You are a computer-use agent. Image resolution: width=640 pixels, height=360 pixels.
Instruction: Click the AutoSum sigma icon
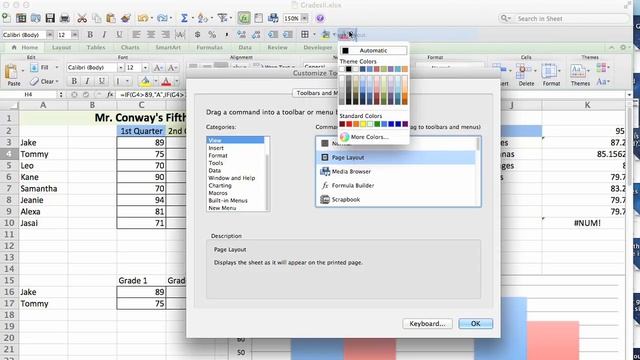(x=184, y=18)
